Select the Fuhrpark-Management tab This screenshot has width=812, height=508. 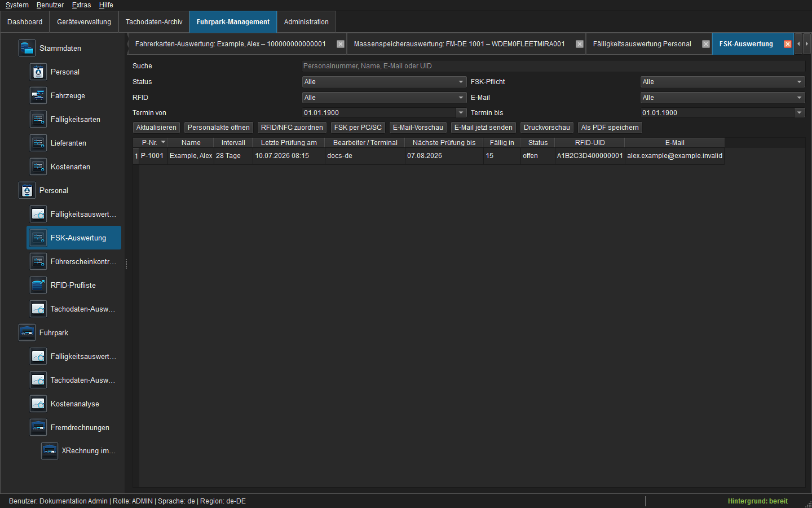pyautogui.click(x=233, y=22)
